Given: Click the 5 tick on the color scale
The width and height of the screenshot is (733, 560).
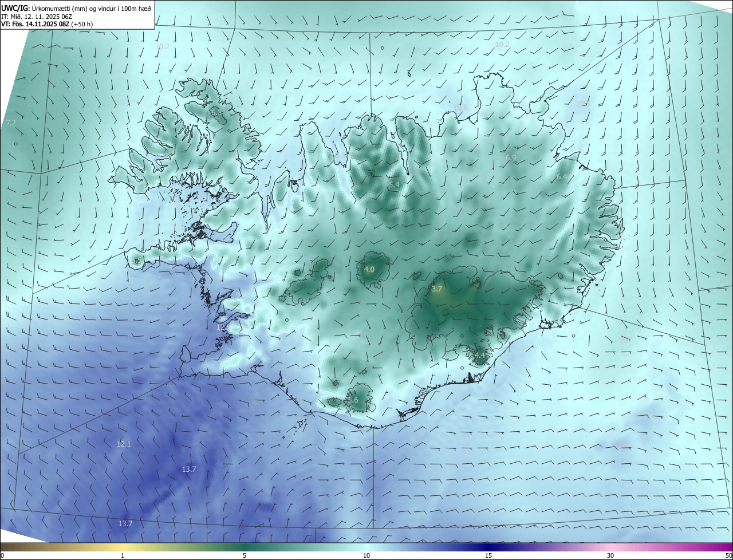Looking at the screenshot, I should tap(245, 555).
